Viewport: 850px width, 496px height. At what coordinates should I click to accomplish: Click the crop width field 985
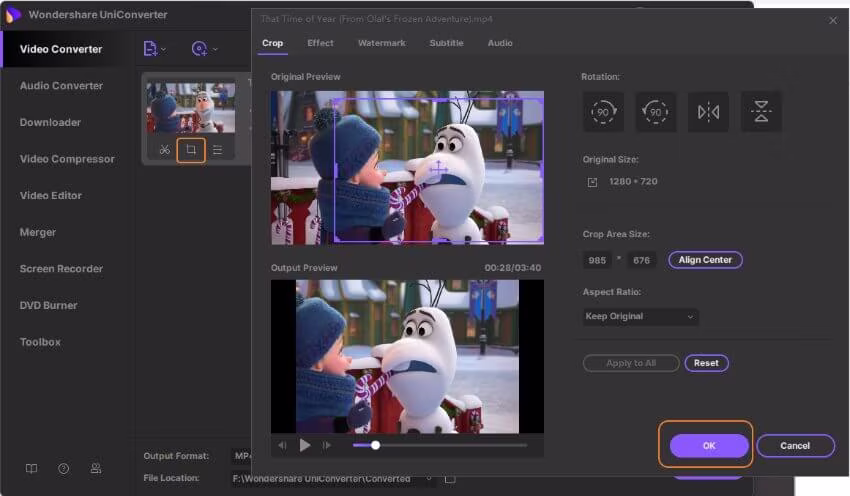click(597, 260)
